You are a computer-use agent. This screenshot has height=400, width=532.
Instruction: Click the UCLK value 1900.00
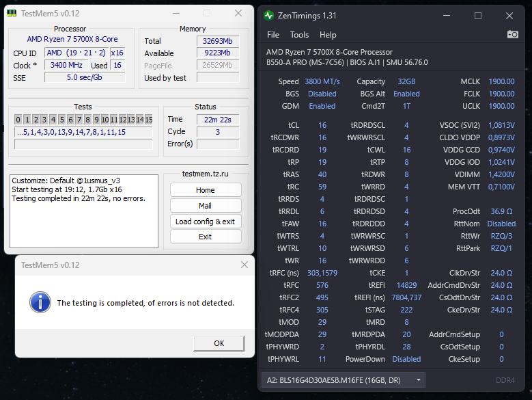(x=501, y=106)
